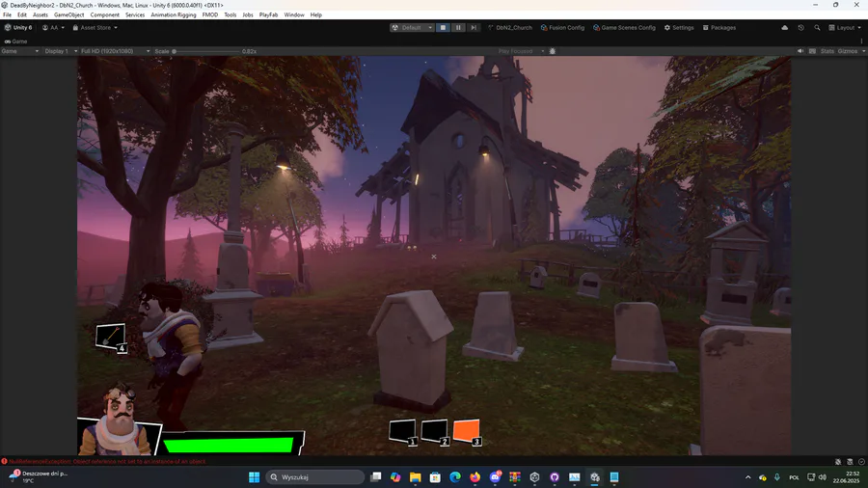Open the Play Focused dropdown

click(x=521, y=51)
